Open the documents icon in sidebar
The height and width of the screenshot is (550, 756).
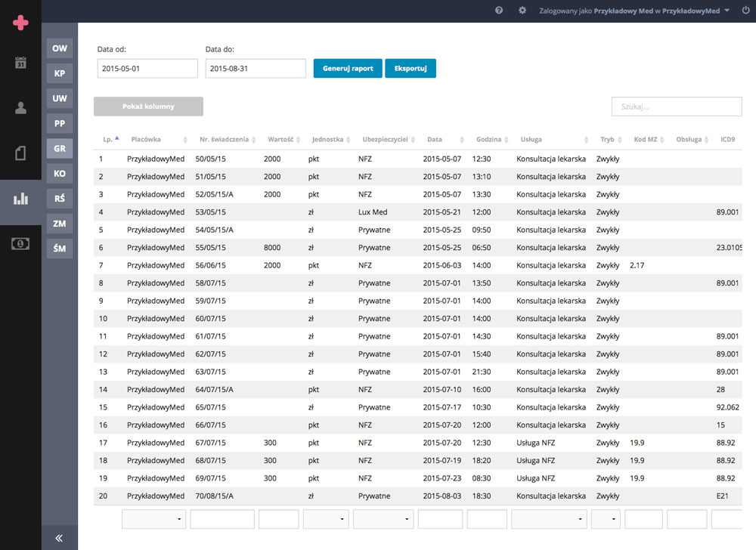(x=20, y=153)
